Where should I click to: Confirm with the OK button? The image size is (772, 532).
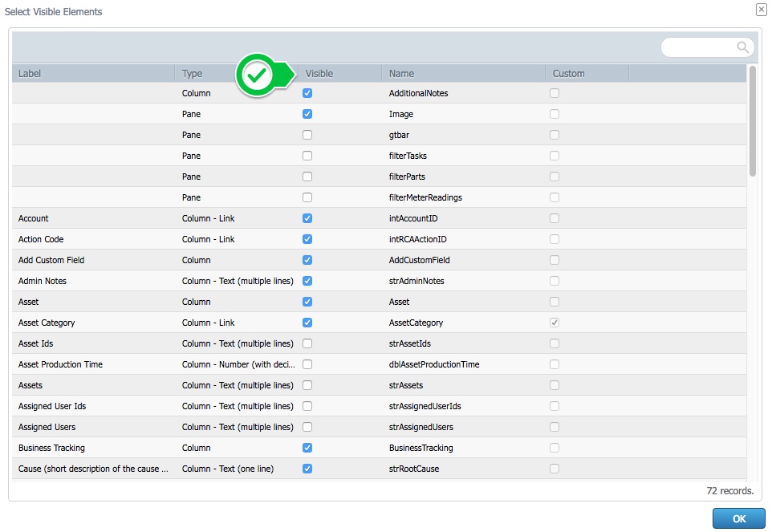pyautogui.click(x=738, y=518)
